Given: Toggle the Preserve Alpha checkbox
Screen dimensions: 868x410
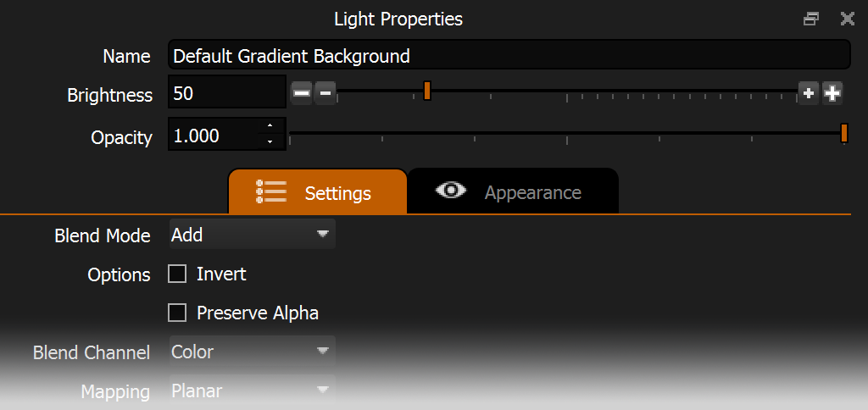Looking at the screenshot, I should pos(177,313).
